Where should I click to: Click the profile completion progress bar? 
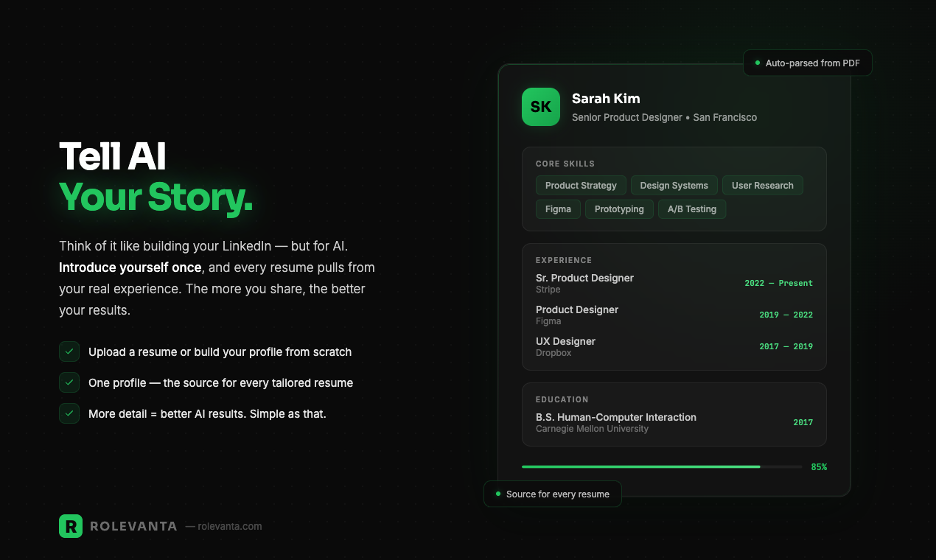662,466
